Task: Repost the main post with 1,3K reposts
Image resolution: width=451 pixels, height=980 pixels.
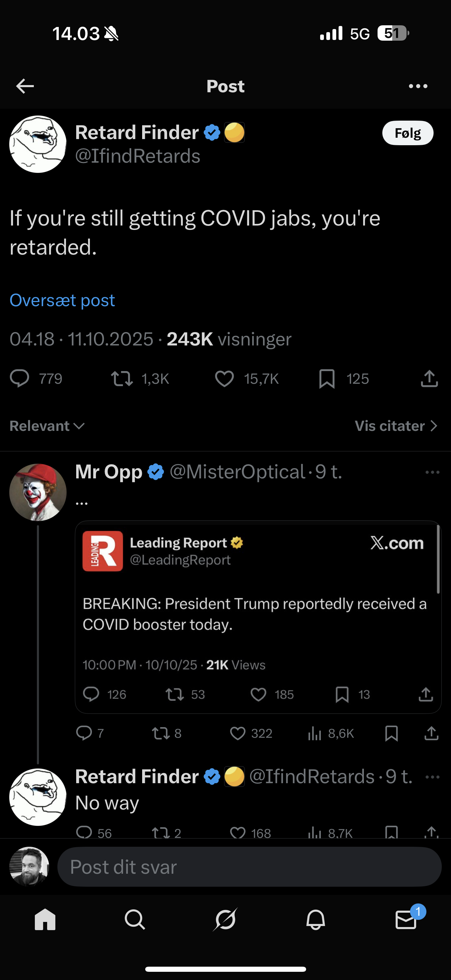Action: point(122,379)
